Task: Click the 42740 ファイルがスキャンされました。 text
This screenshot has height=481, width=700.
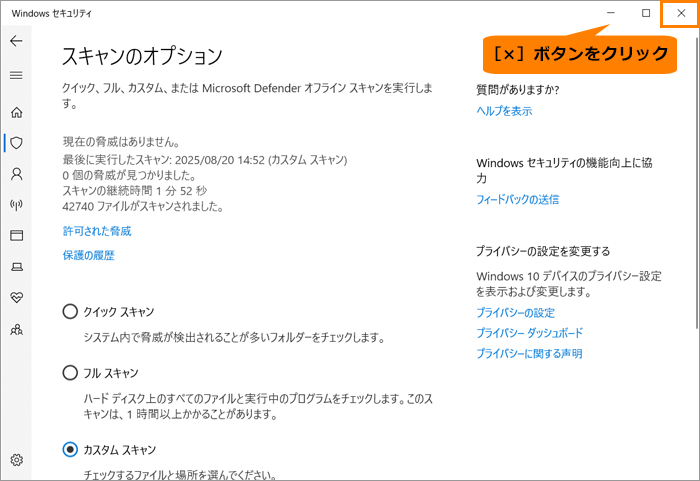Action: click(143, 206)
